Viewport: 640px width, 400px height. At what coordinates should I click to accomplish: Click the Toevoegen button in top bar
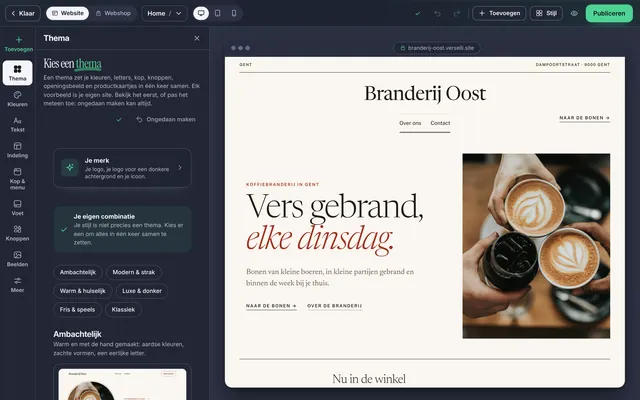pos(499,13)
